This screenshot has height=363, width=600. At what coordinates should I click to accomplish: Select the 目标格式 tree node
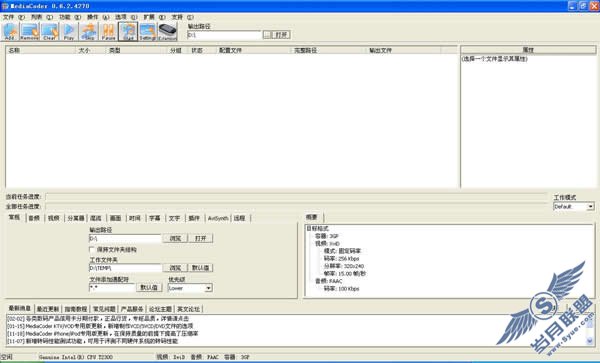pyautogui.click(x=318, y=228)
